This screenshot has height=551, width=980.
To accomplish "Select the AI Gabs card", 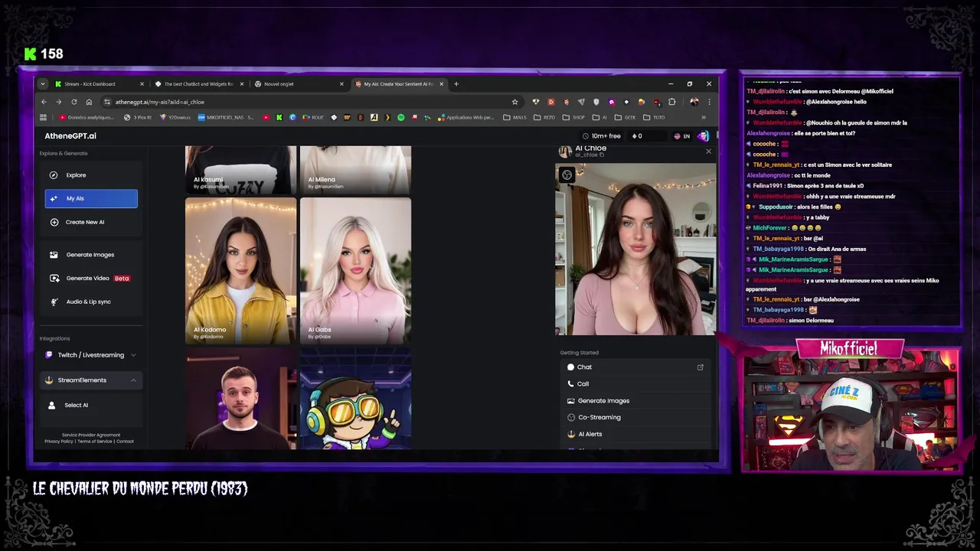I will click(355, 271).
